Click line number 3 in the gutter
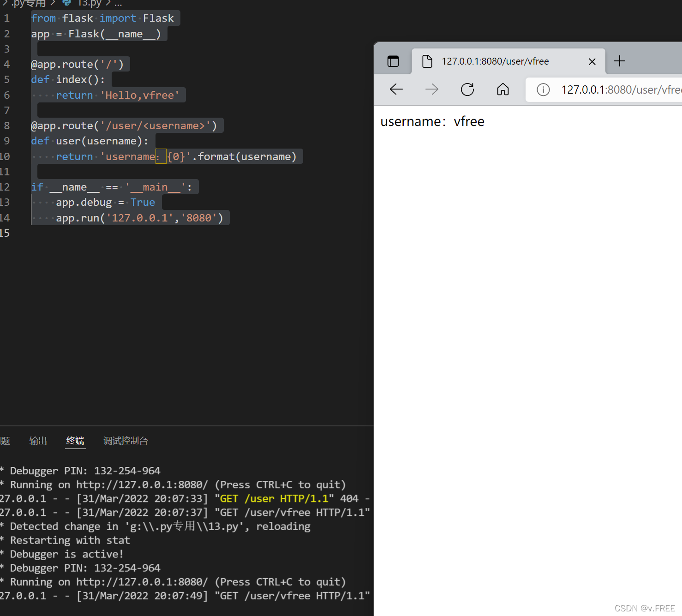Viewport: 682px width, 616px height. pos(6,49)
